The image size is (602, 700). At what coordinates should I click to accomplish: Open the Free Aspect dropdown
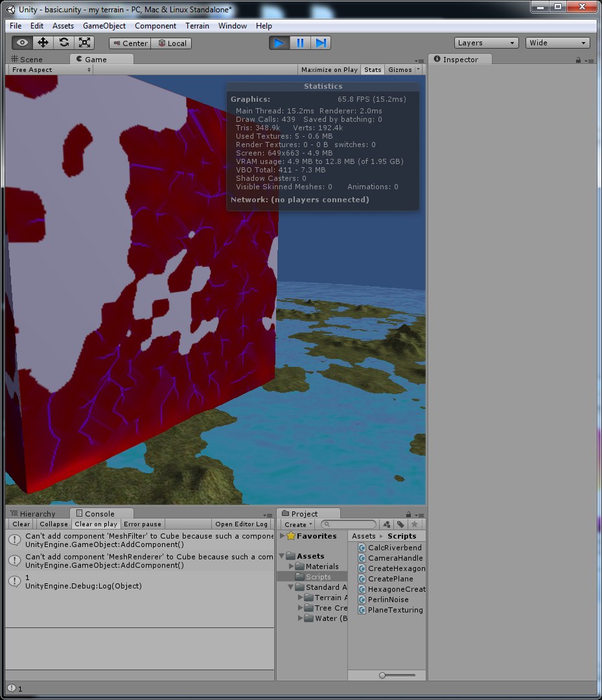[49, 70]
